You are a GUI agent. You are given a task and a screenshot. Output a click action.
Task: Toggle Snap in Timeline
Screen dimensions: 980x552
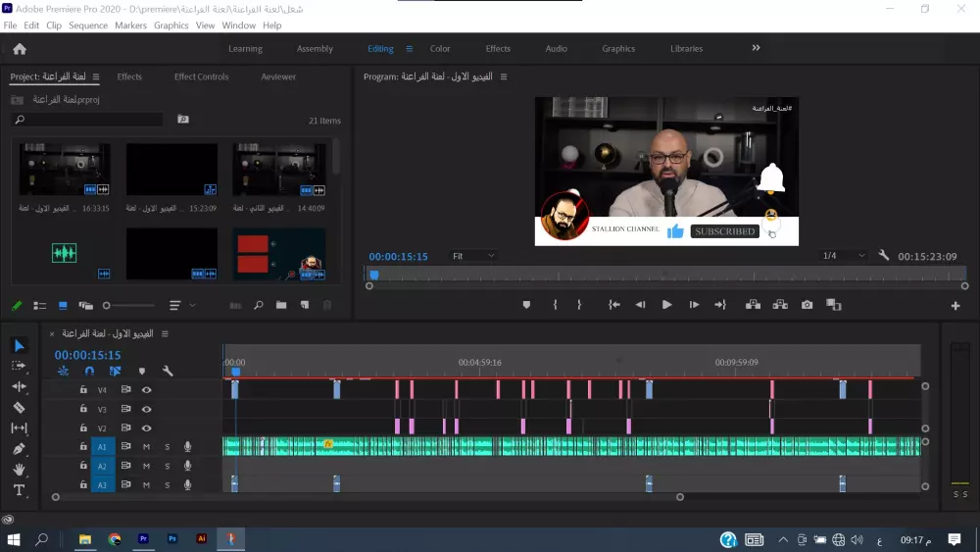[x=89, y=372]
